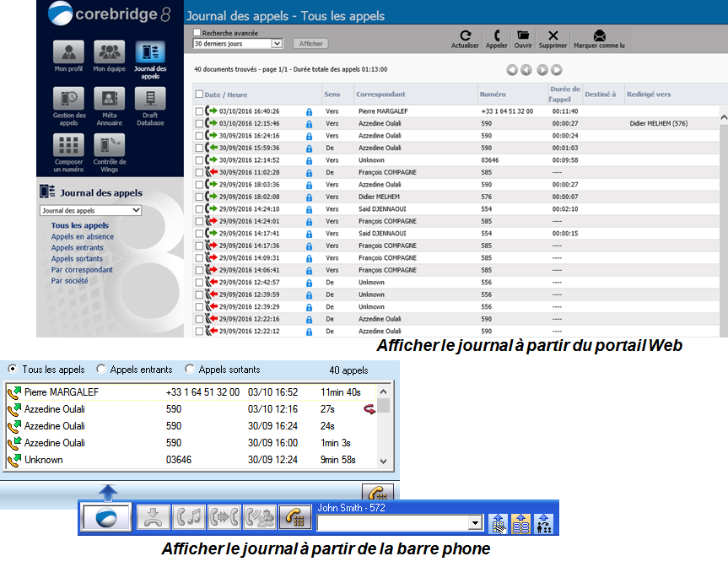Open the Draft Database icon
The height and width of the screenshot is (567, 728).
click(x=149, y=99)
